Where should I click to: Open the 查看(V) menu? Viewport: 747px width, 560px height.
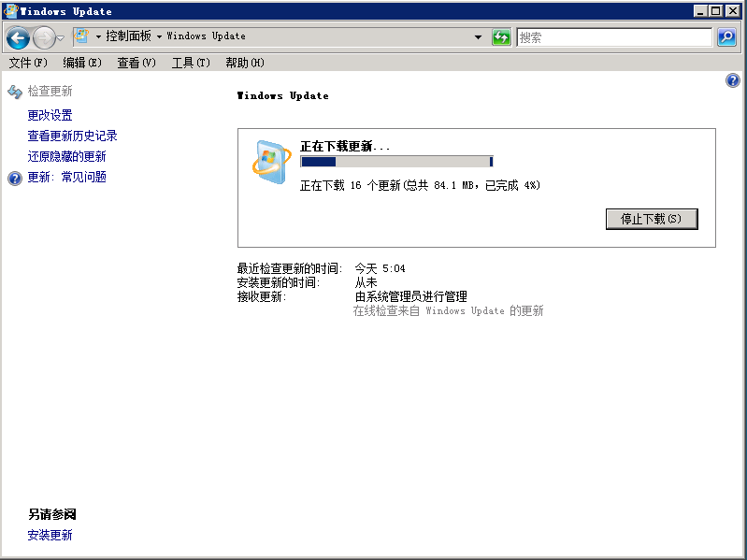click(x=136, y=63)
